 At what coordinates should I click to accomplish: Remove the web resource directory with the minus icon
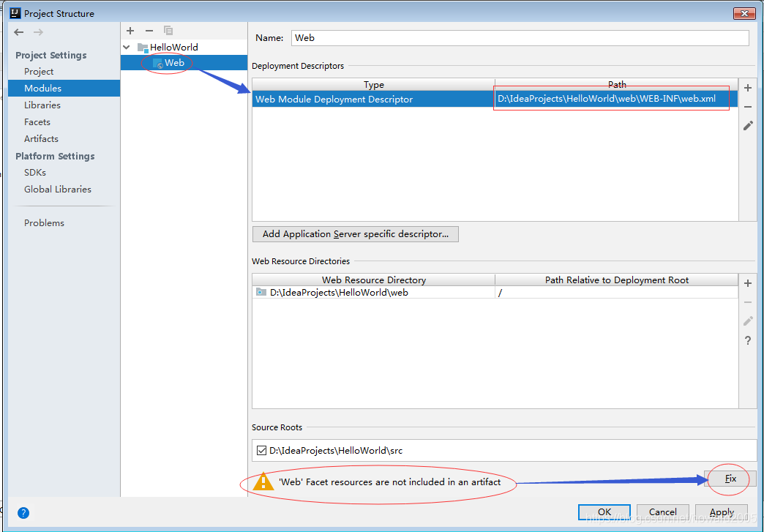[x=748, y=302]
